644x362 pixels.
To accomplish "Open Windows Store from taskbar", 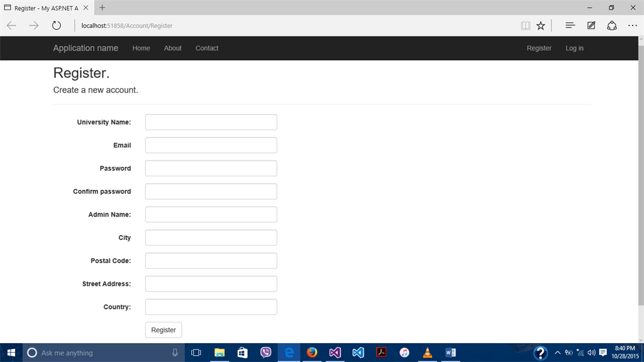I will point(242,353).
